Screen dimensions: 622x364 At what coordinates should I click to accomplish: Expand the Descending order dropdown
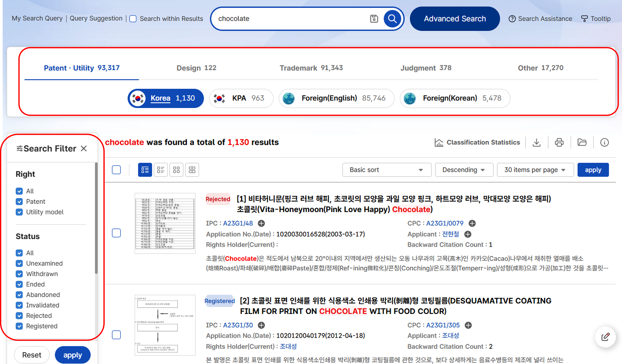[x=464, y=170]
